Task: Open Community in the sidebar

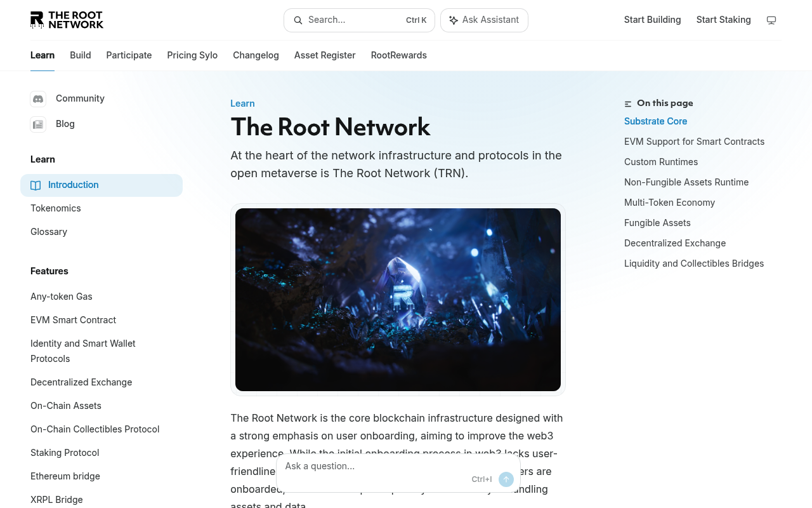Action: point(80,98)
